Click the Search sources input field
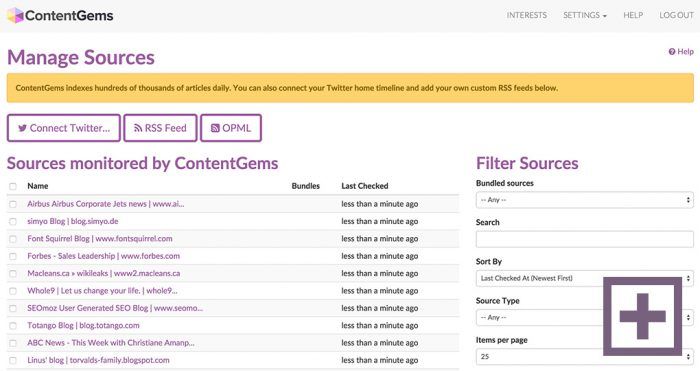The image size is (700, 371). [x=585, y=239]
